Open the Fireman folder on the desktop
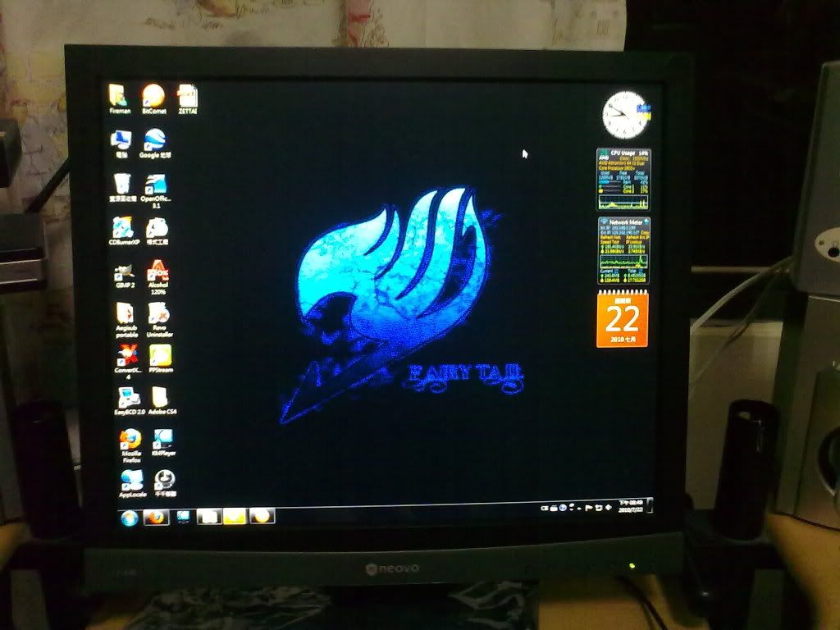This screenshot has height=630, width=840. [x=119, y=98]
